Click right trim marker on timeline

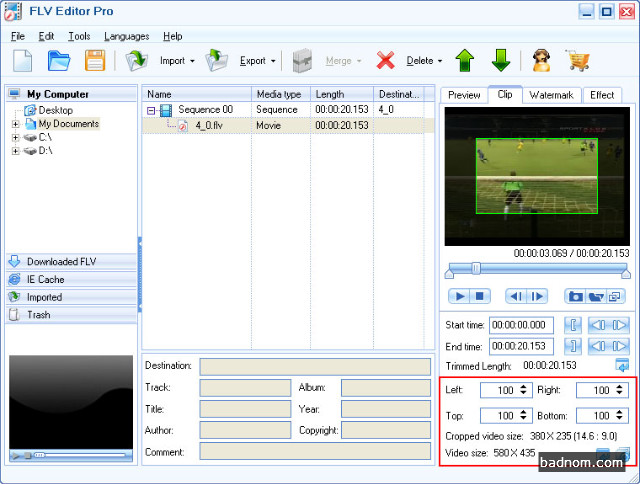(x=626, y=274)
